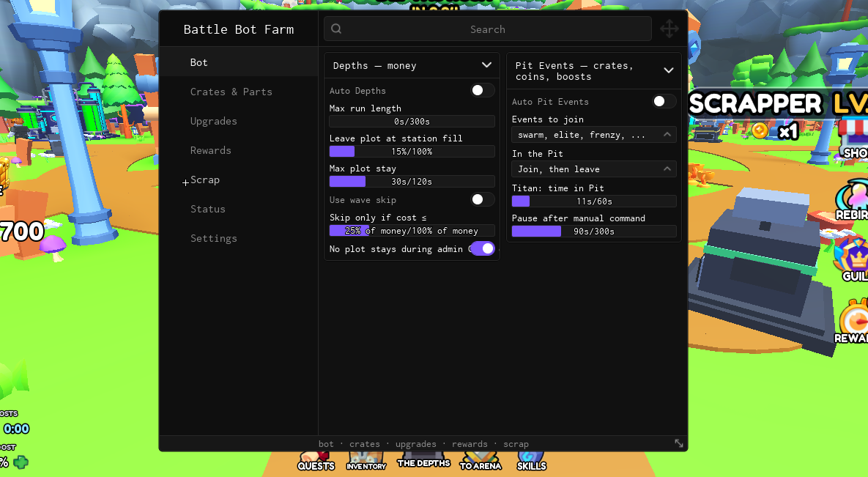Click the To Arena game button
This screenshot has height=477, width=868.
pos(481,461)
